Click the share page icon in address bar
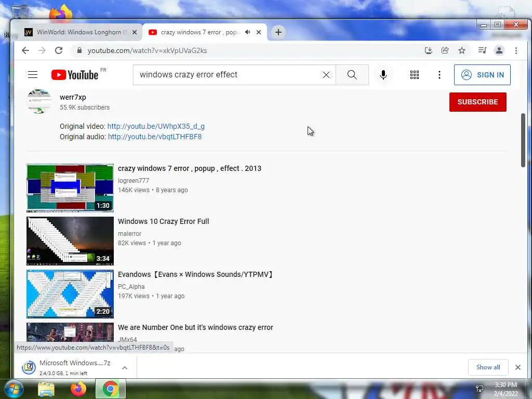Image resolution: width=532 pixels, height=399 pixels. coord(445,50)
